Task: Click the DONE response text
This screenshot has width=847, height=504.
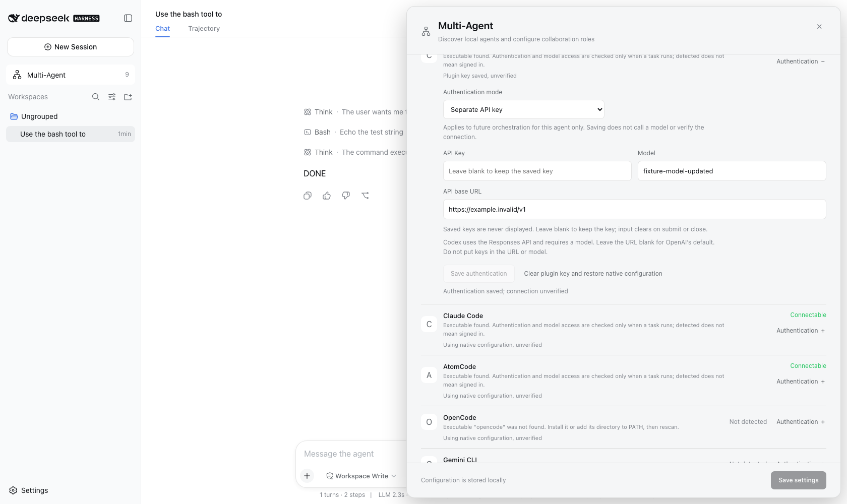Action: click(x=315, y=173)
